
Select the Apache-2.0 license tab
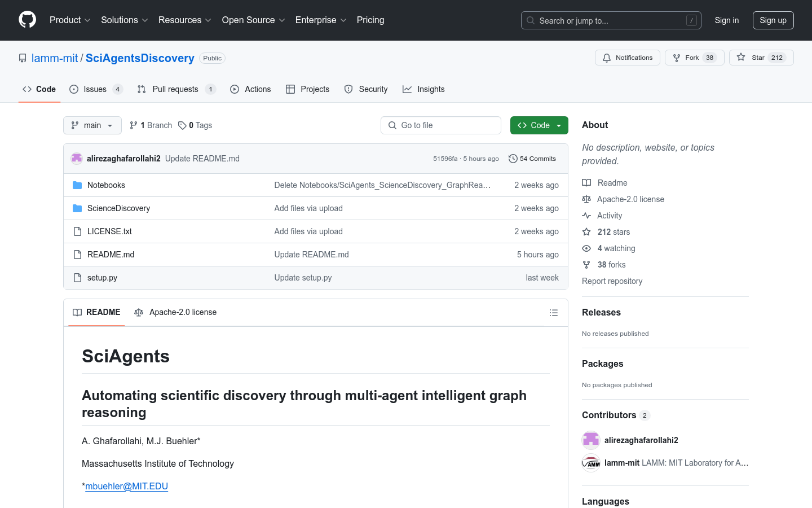176,312
